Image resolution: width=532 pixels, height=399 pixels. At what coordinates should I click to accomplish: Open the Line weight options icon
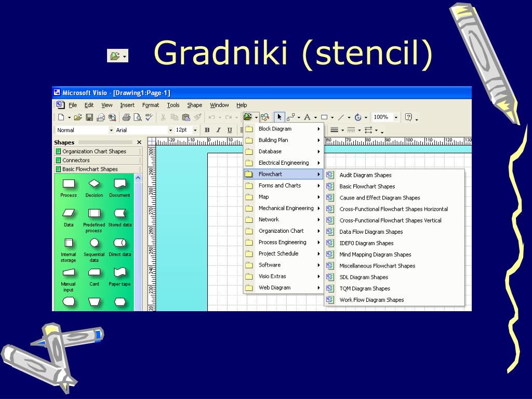click(x=334, y=130)
